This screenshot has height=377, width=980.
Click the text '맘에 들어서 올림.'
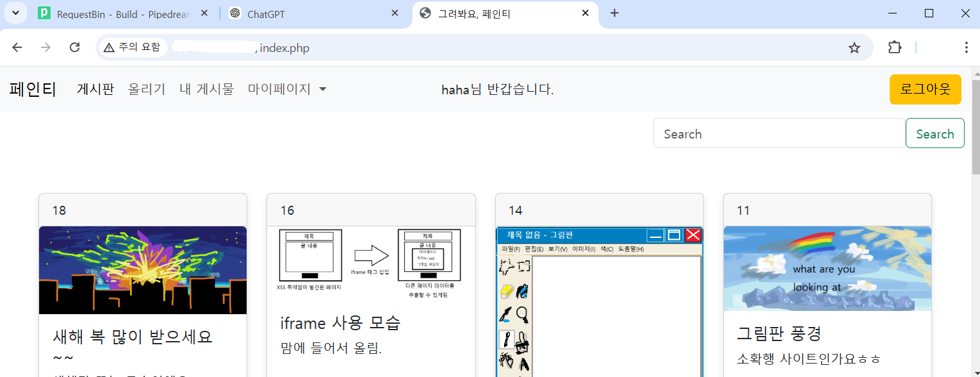(x=331, y=348)
